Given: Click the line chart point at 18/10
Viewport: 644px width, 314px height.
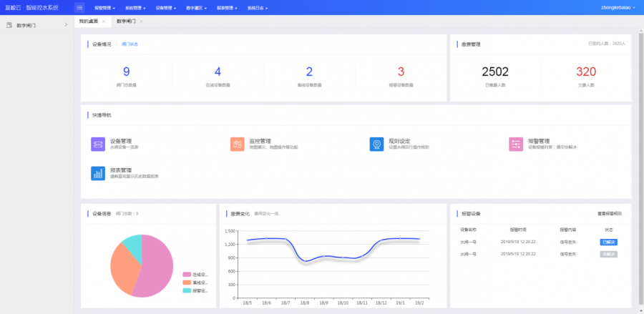Looking at the screenshot, I should 343,257.
